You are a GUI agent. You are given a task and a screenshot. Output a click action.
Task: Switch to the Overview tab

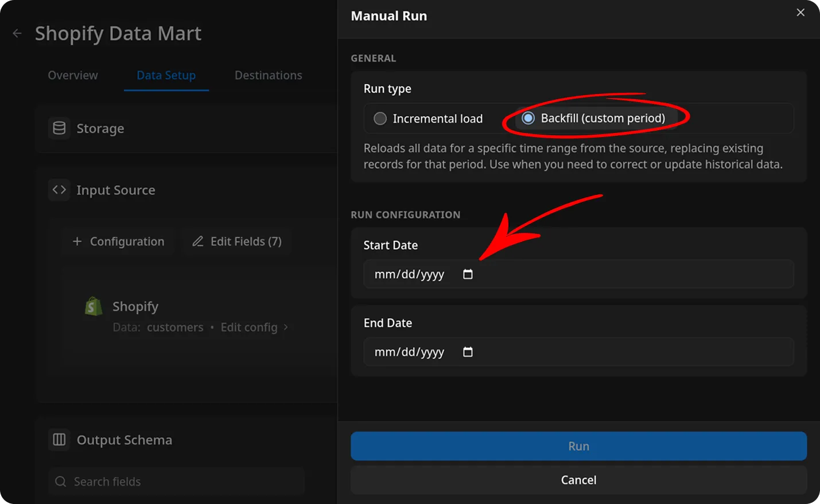(72, 75)
